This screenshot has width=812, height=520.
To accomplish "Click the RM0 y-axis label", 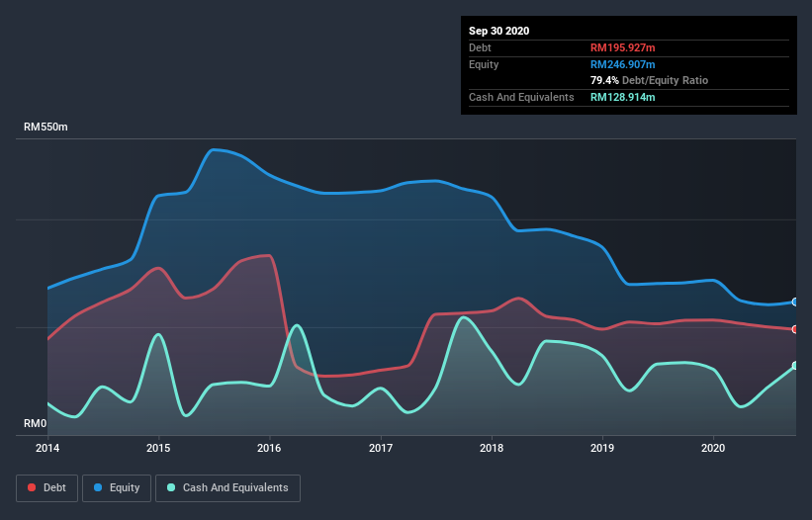I will point(36,424).
